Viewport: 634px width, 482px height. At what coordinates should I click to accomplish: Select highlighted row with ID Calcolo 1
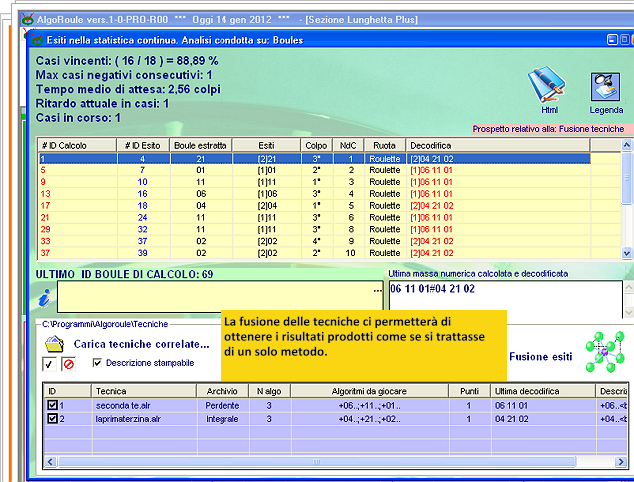[x=315, y=159]
